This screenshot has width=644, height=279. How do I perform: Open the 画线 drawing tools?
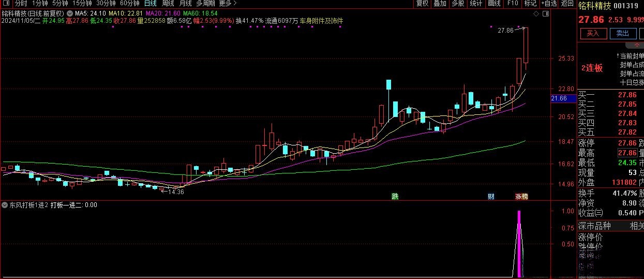tap(494, 4)
